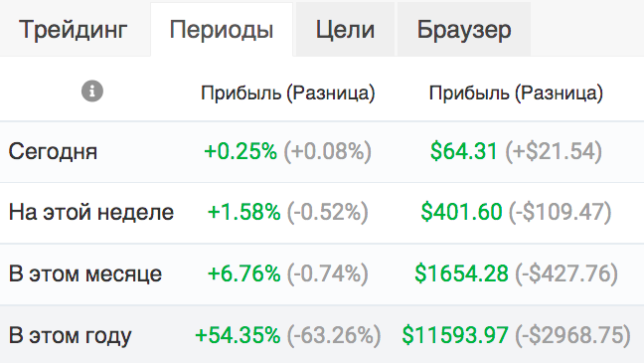Click the (-$2968.75) yearly difference value

click(573, 335)
